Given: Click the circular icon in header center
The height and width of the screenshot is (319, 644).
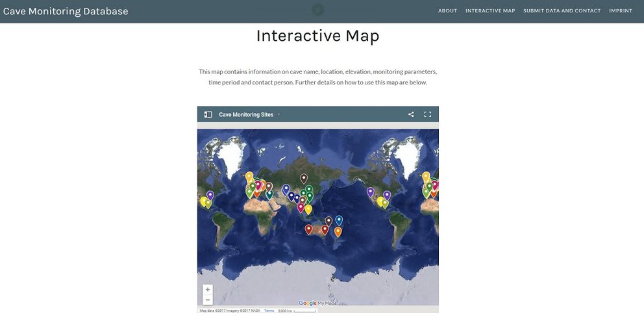Looking at the screenshot, I should 318,10.
